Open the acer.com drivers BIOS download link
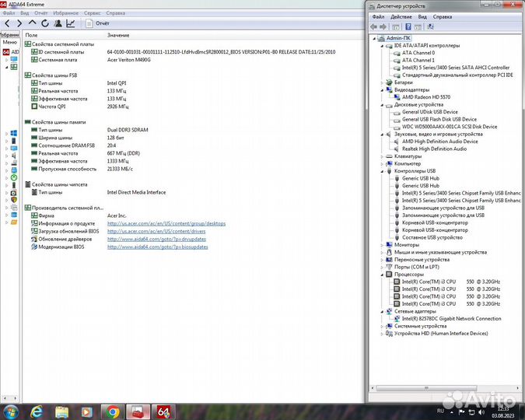This screenshot has height=420, width=525. click(x=156, y=231)
